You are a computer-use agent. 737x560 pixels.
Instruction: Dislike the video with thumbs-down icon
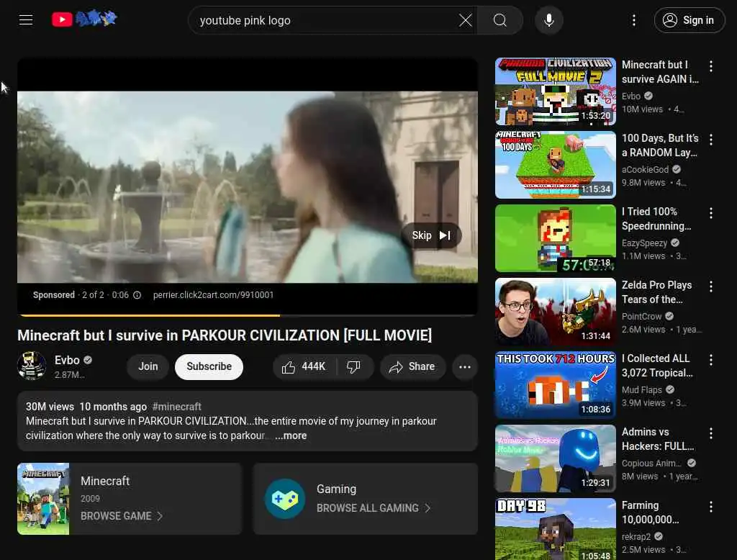[x=353, y=367]
